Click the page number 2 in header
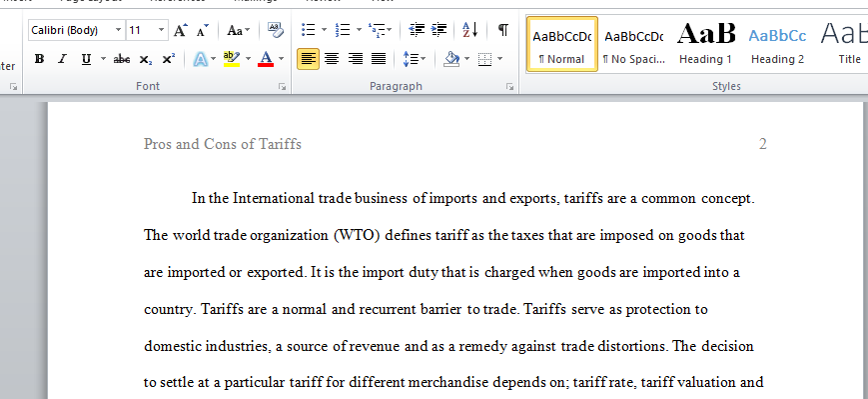Screen dimensions: 868x399 tap(763, 144)
